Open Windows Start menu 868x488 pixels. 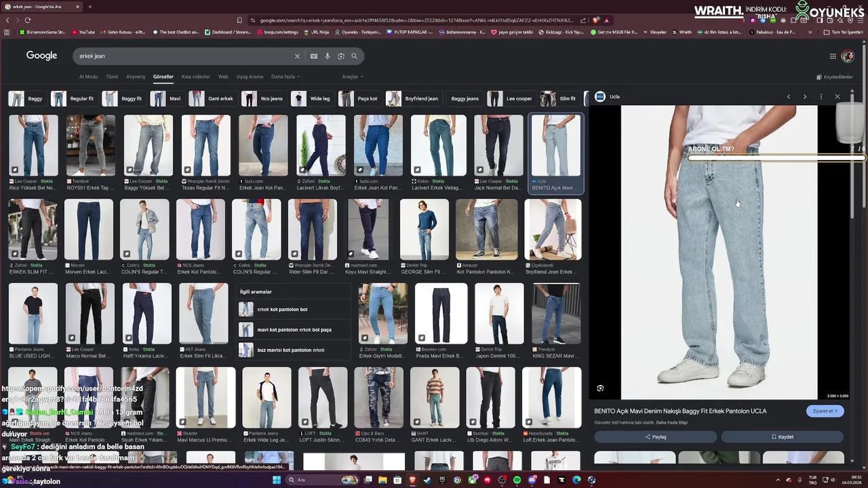277,480
